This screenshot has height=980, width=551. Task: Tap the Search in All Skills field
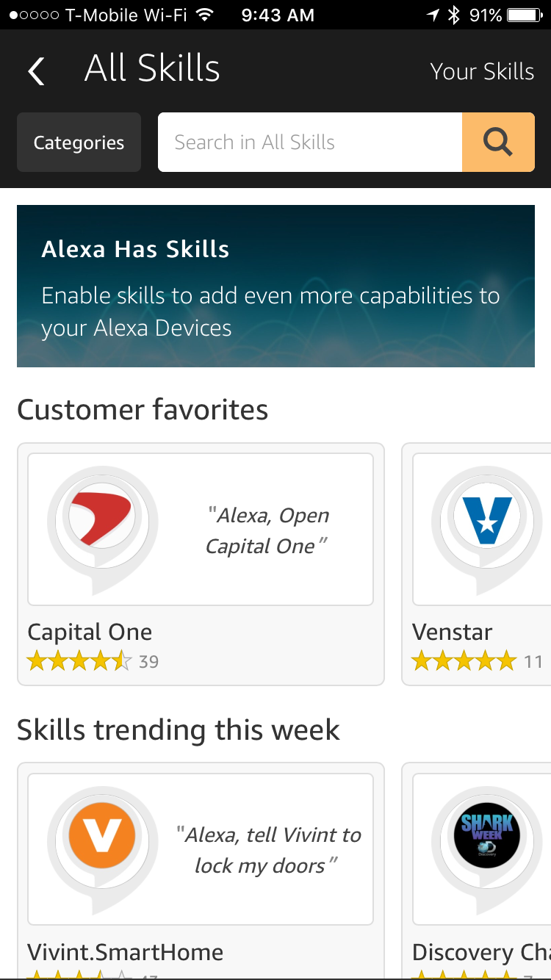(309, 142)
